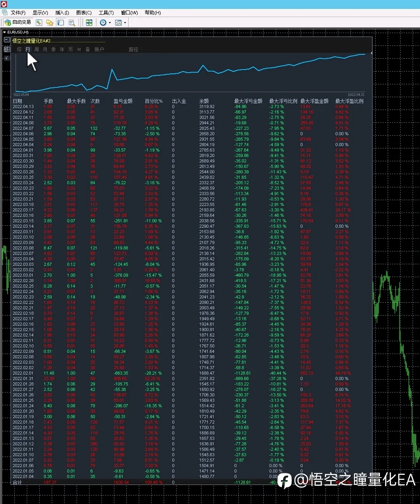Open the 图表(C) menu
The image size is (420, 504).
click(84, 13)
